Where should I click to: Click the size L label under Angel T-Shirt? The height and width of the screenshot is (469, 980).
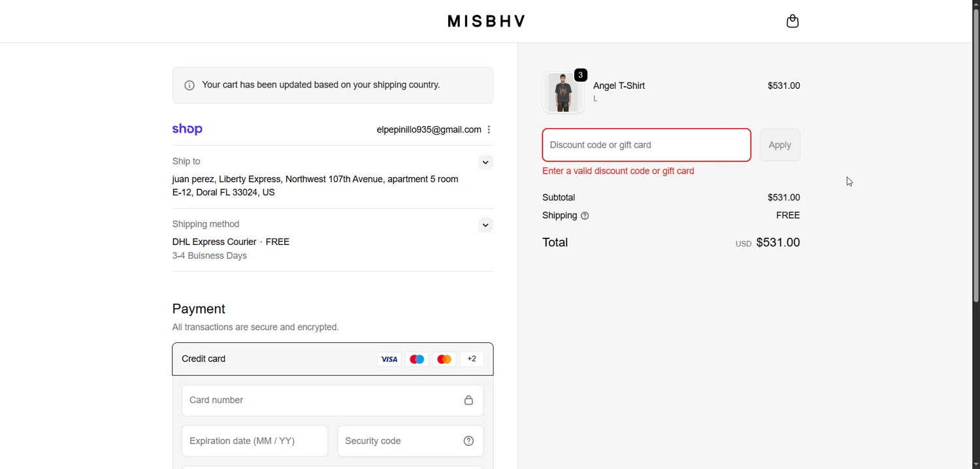click(x=596, y=99)
